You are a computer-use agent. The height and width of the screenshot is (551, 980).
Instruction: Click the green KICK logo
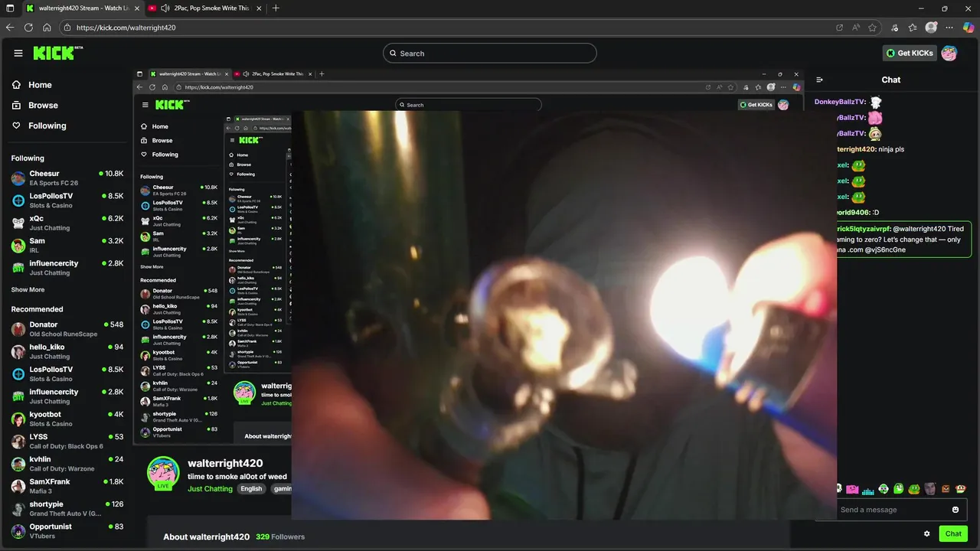click(57, 53)
